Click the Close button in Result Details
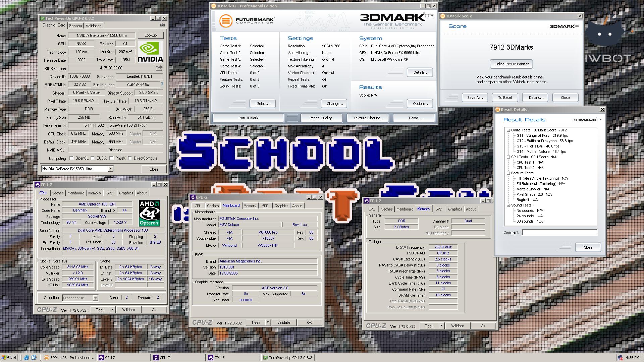Screen dimensions: 644x362 [588, 247]
